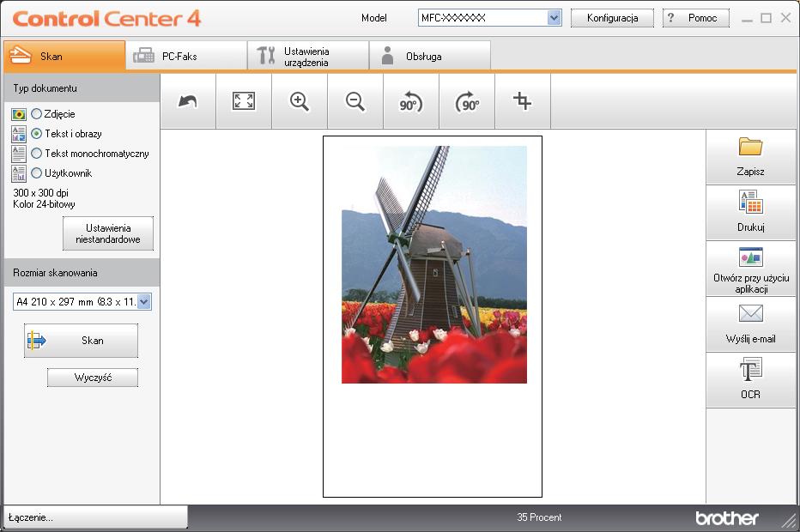Rotate image 90° counterclockwise
This screenshot has height=532, width=800.
(410, 102)
